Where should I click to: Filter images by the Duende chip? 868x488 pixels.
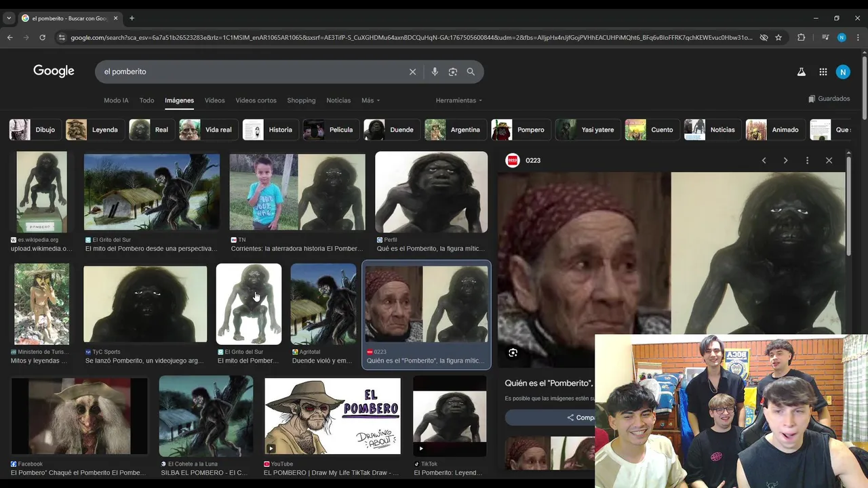[x=391, y=129]
